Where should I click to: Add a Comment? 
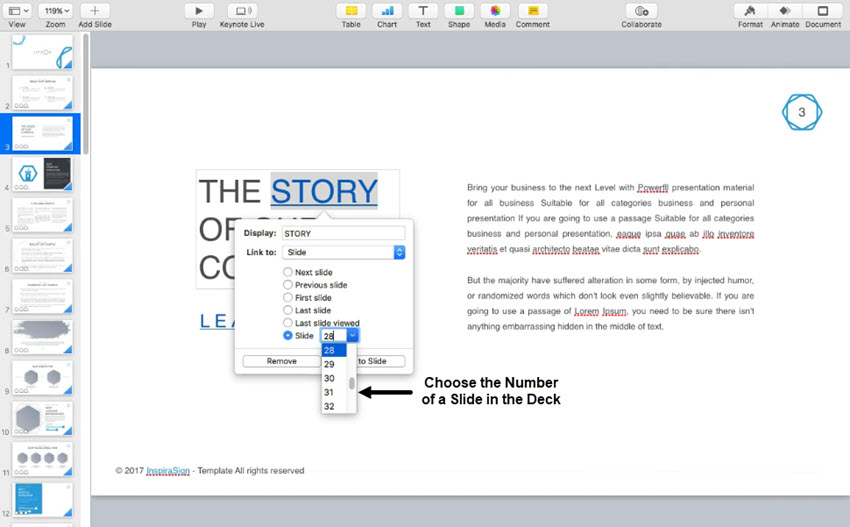click(x=533, y=11)
